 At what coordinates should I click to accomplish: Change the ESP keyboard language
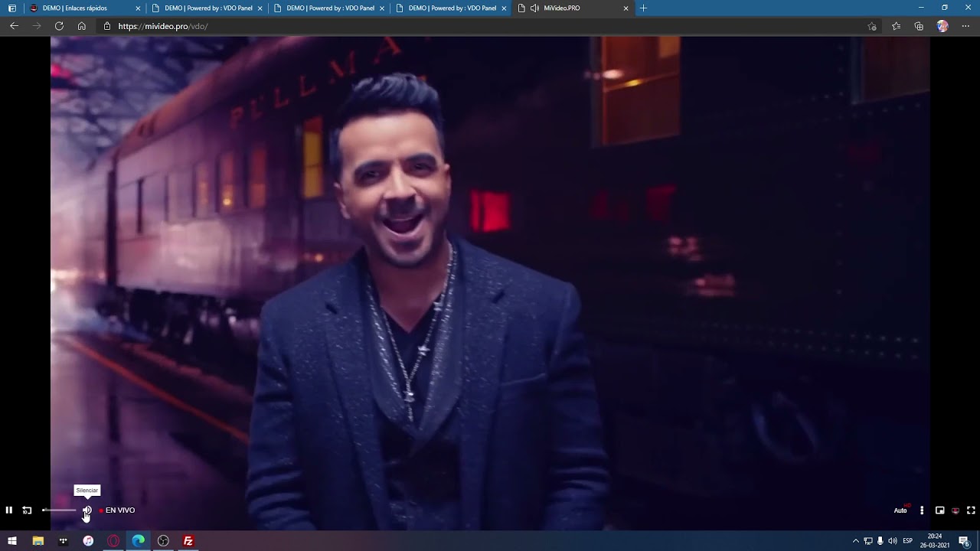pos(908,541)
